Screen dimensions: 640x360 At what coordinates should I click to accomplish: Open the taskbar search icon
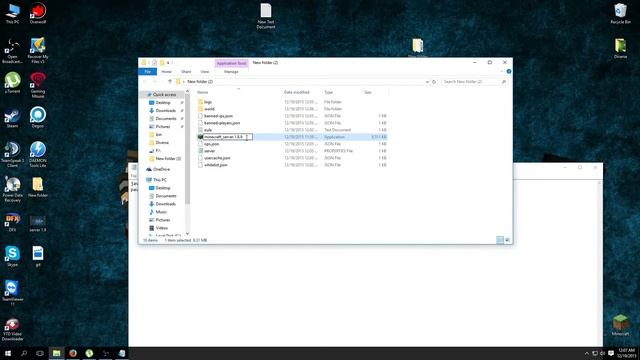point(24,353)
